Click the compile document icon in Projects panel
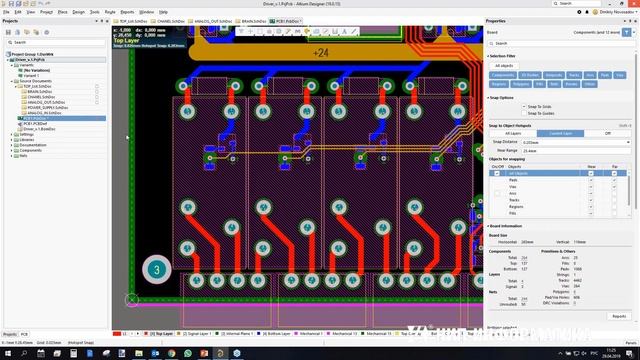The width and height of the screenshot is (640, 360). point(18,32)
